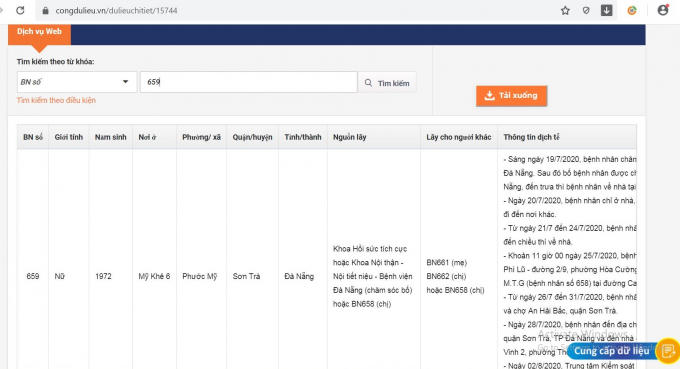
Task: Download data with Tải xuống button
Action: coord(511,96)
